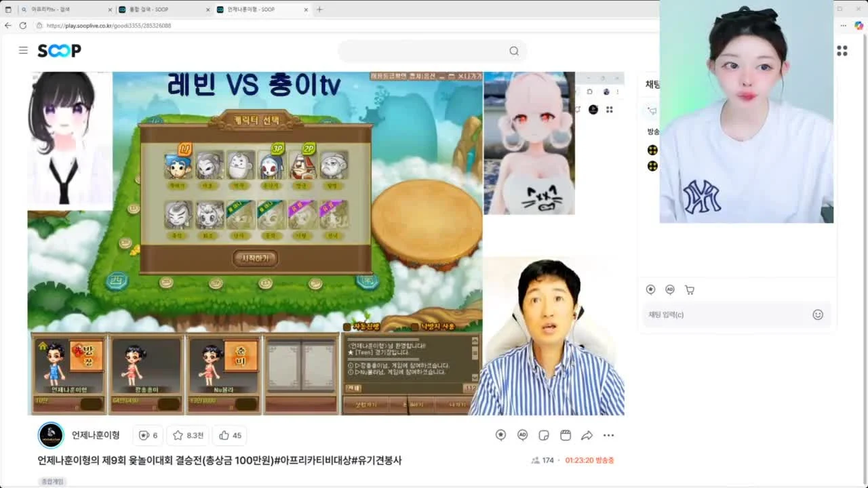Open the emoticon picker in chat

coord(818,314)
